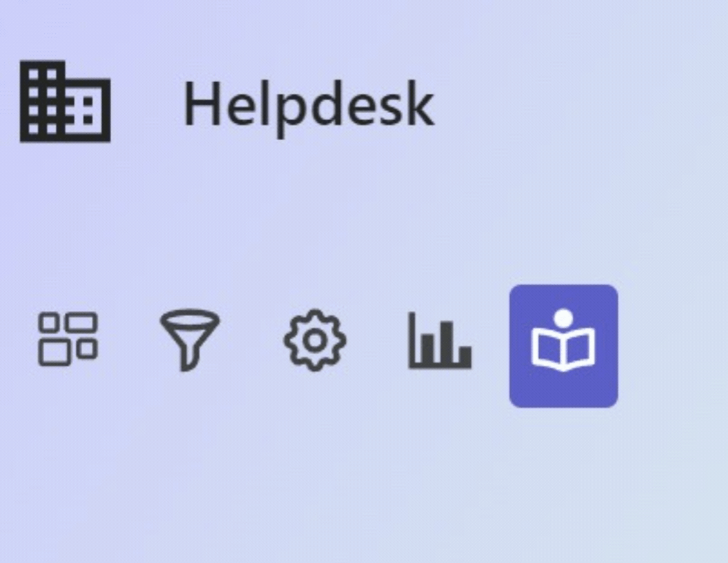The image size is (728, 563).
Task: Select the four-rectangle dashboard symbol
Action: [68, 339]
